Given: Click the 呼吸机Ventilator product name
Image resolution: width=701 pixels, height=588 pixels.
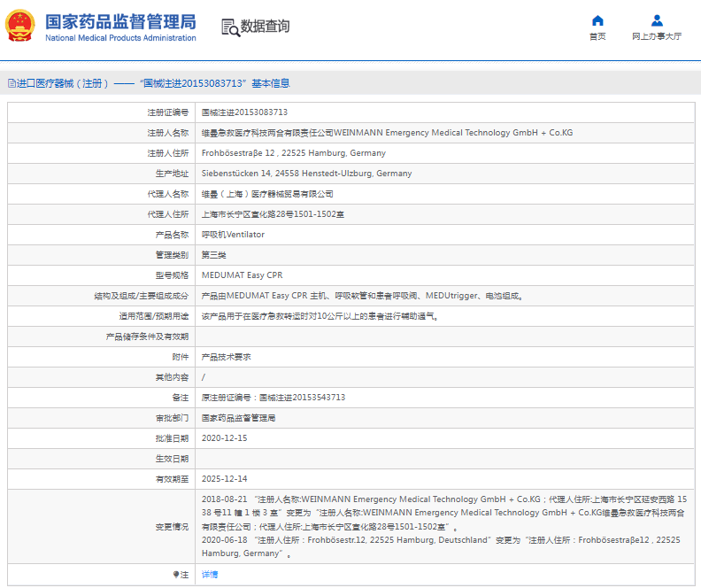Looking at the screenshot, I should tap(233, 235).
